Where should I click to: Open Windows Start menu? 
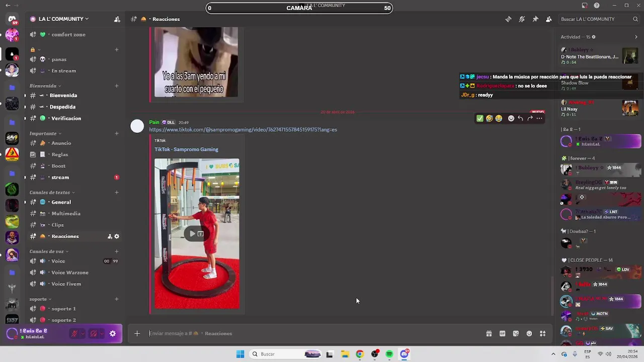(240, 354)
